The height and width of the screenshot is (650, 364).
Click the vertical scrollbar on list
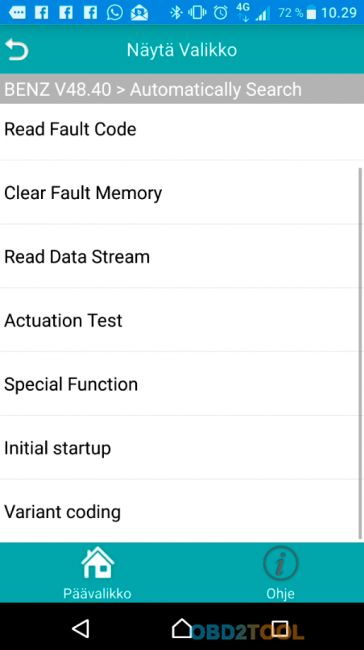pos(360,352)
